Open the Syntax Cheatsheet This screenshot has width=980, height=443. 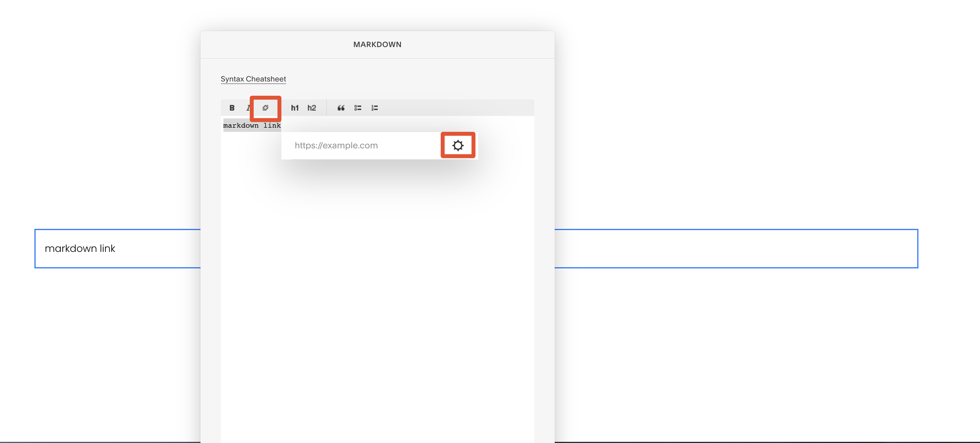[x=254, y=79]
